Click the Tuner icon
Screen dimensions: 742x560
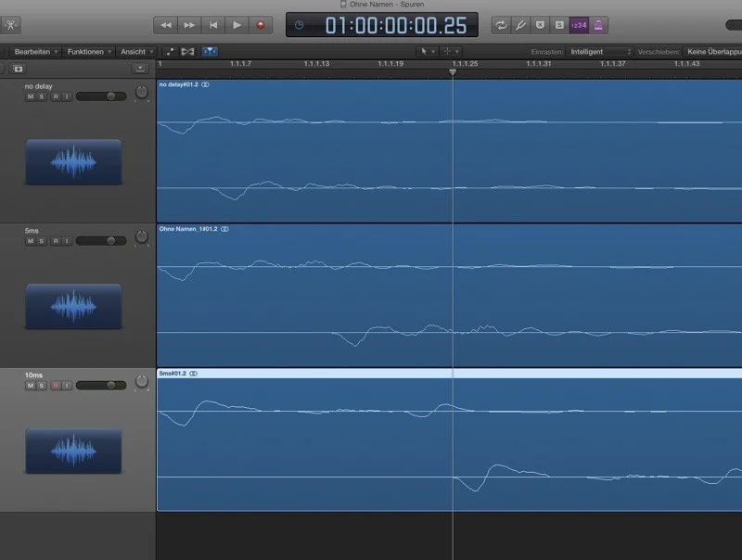(x=521, y=25)
